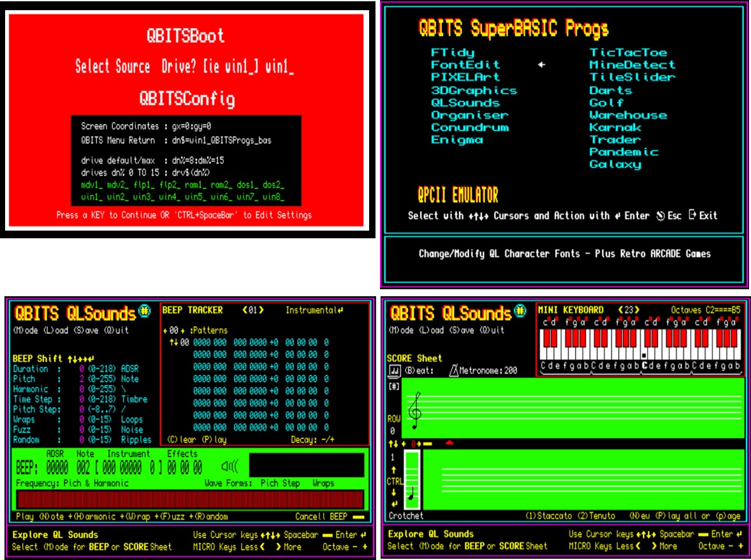Image resolution: width=751 pixels, height=560 pixels.
Task: Choose Conundrum in the program list
Action: pyautogui.click(x=470, y=128)
